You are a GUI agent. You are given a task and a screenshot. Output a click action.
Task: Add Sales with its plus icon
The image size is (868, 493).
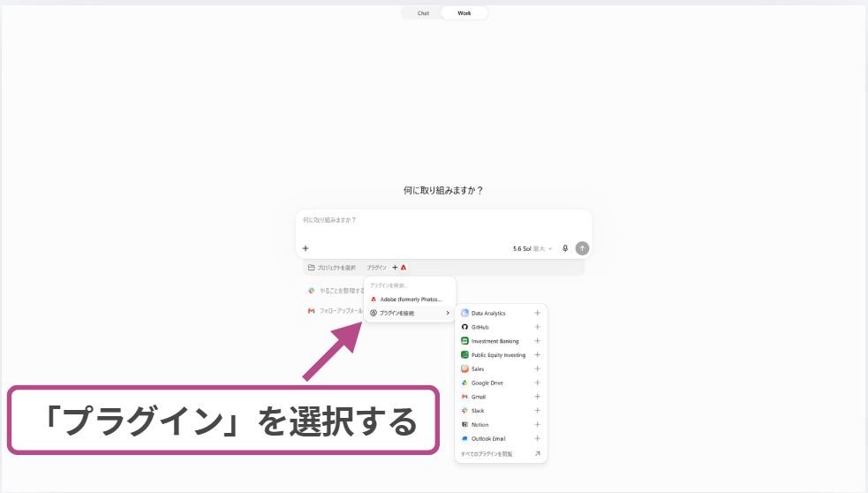(537, 369)
